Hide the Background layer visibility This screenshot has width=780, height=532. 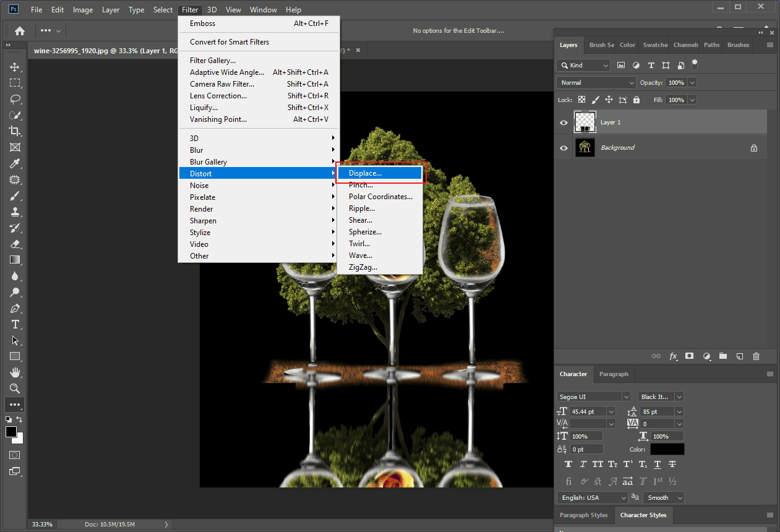[x=564, y=147]
